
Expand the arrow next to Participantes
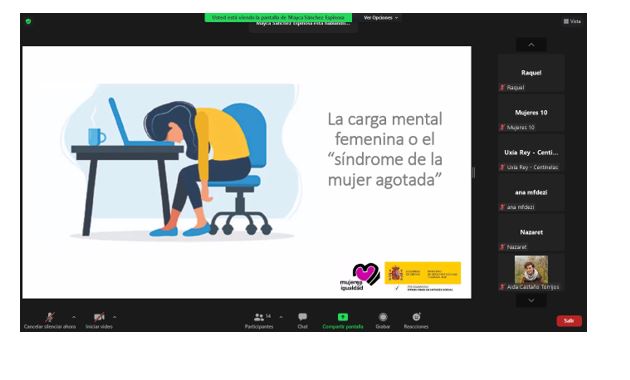tap(281, 317)
